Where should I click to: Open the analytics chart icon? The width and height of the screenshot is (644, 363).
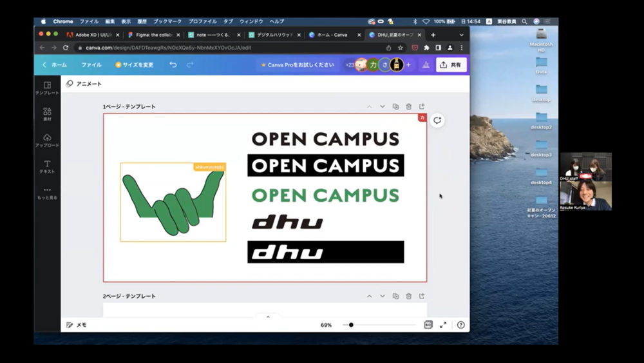[426, 64]
